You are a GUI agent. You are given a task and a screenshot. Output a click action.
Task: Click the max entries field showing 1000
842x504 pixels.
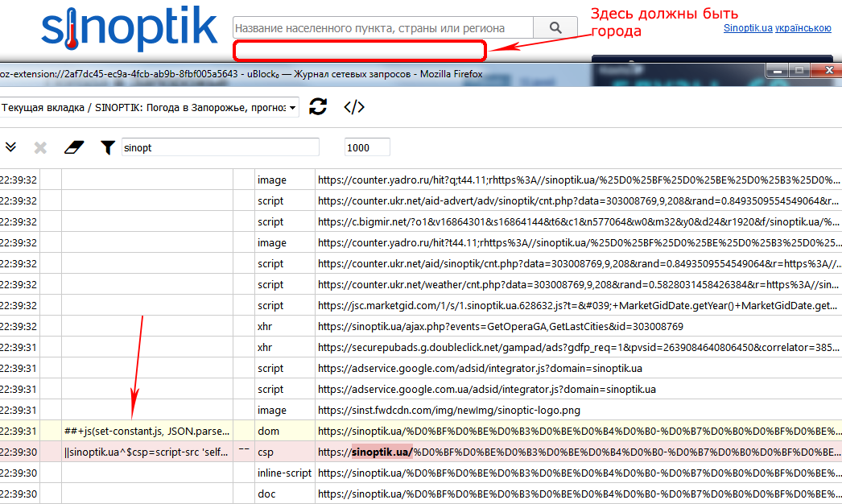(x=367, y=147)
